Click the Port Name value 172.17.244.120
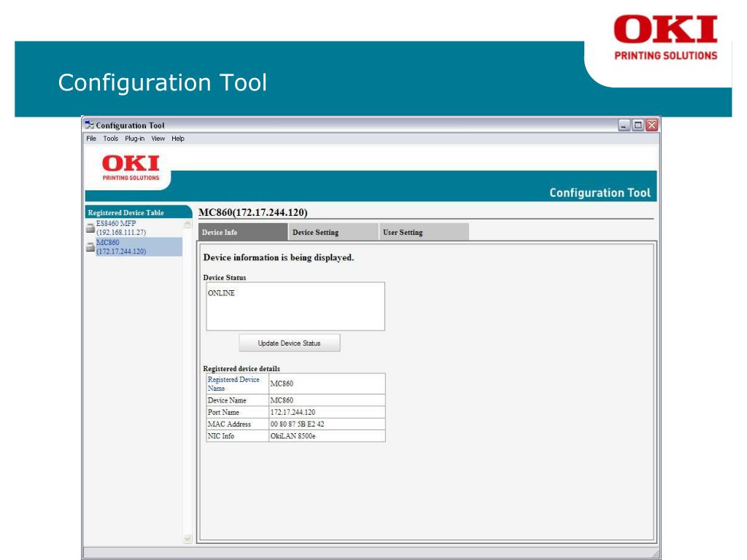Image resolution: width=747 pixels, height=560 pixels. pyautogui.click(x=327, y=412)
